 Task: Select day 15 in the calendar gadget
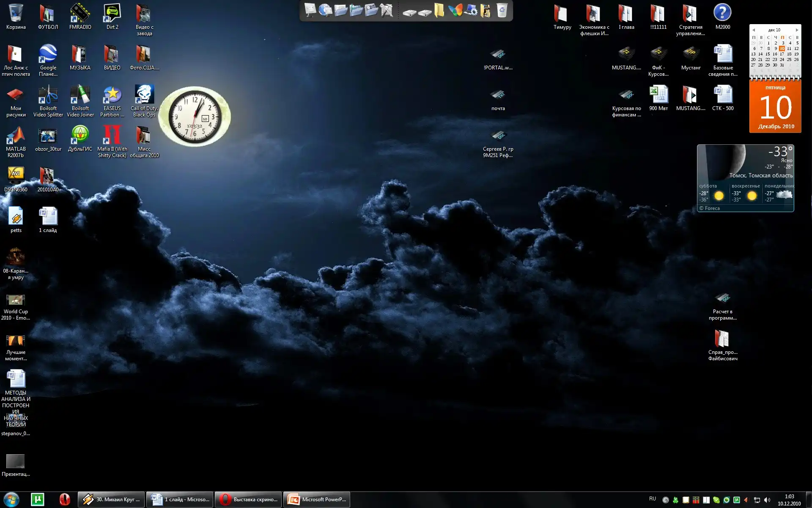coord(768,54)
